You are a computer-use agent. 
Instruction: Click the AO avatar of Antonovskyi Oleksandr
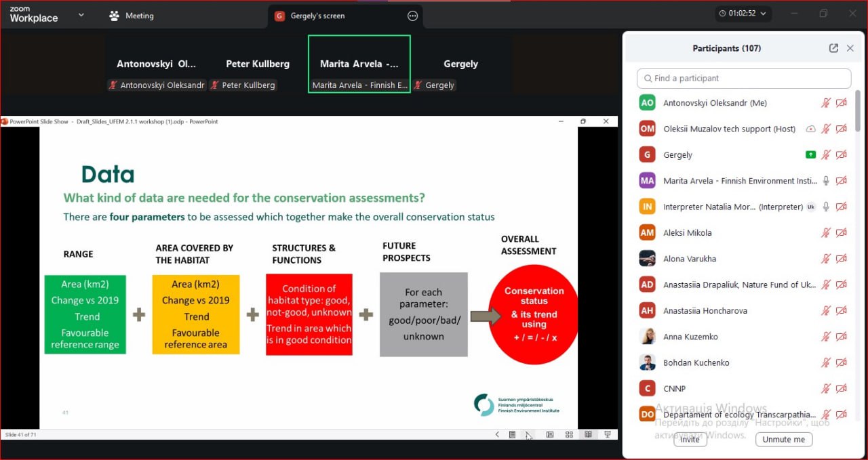pos(648,103)
